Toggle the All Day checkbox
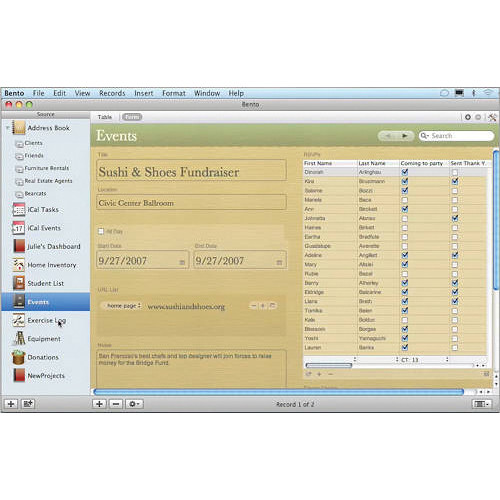 (101, 231)
